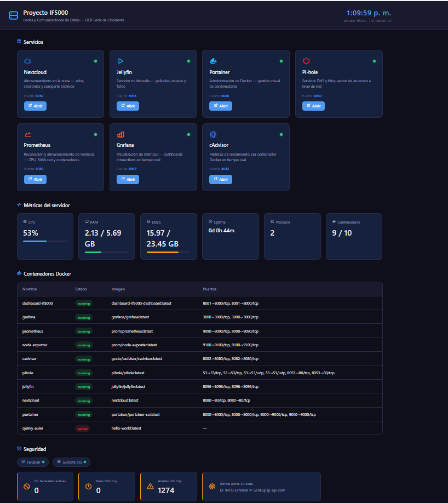Open Prometheus with its Abrir button

click(x=35, y=179)
